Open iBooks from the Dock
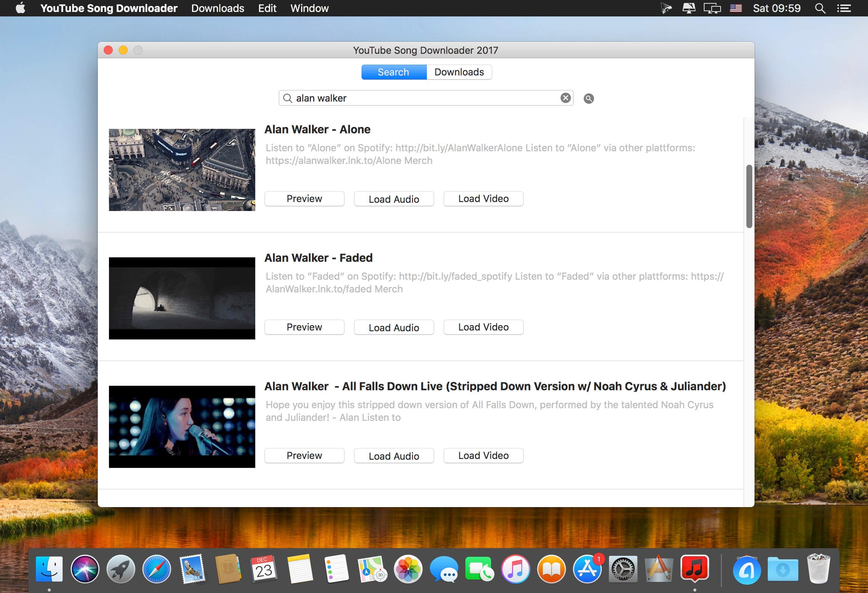 (551, 569)
